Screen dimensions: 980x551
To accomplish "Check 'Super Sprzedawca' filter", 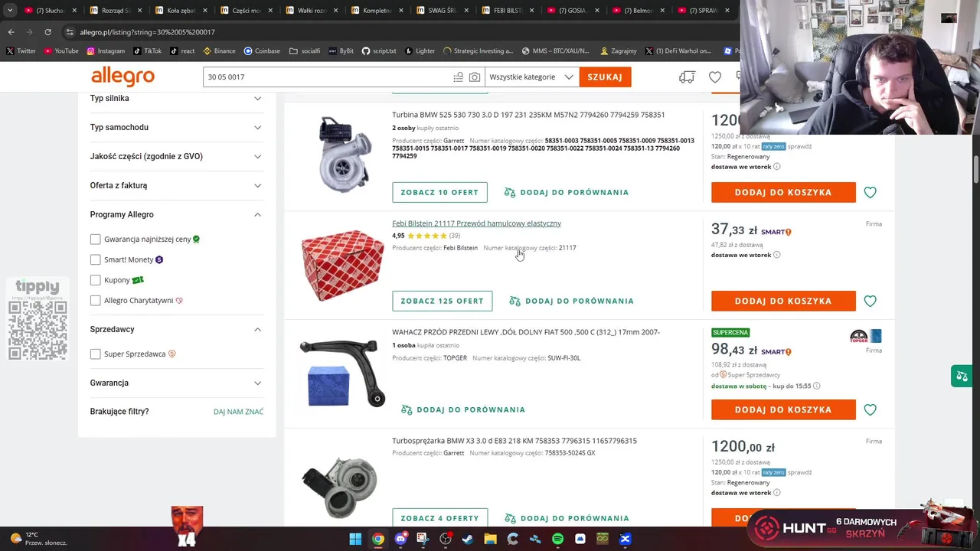I will point(95,354).
